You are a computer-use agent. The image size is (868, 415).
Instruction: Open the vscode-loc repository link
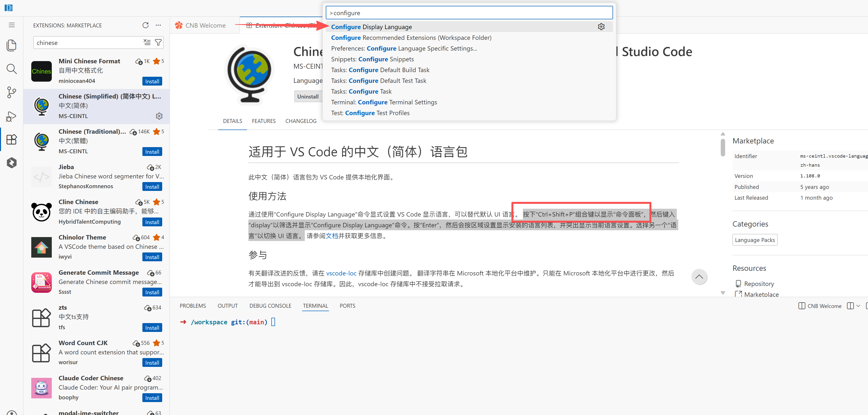[341, 273]
